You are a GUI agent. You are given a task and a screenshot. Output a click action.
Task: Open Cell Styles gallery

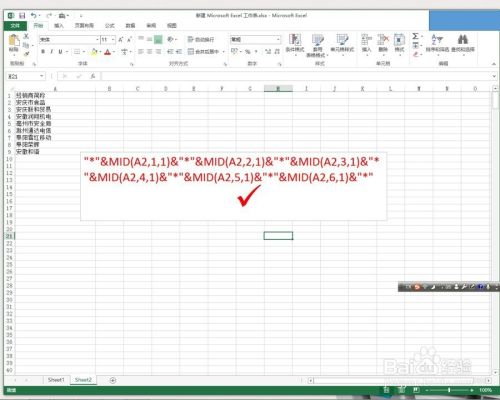click(342, 44)
